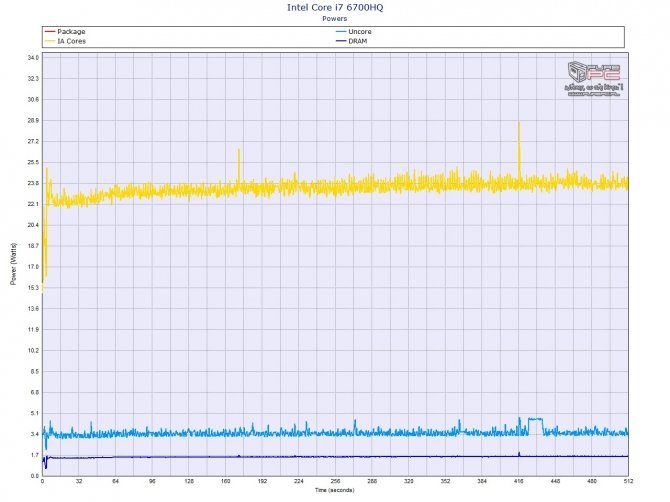Click the '192' time axis label
Viewport: 670px width, 502px height.
pos(262,481)
